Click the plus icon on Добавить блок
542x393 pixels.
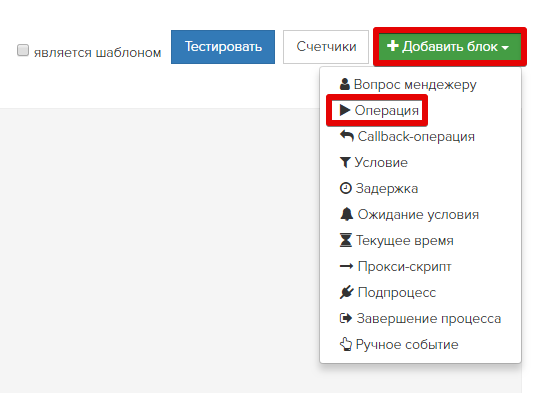coord(393,46)
